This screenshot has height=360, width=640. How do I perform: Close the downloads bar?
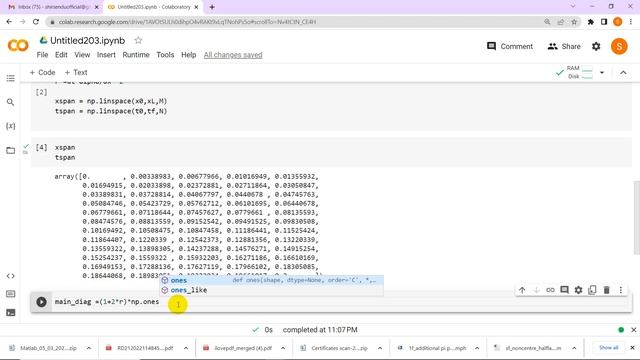(632, 348)
